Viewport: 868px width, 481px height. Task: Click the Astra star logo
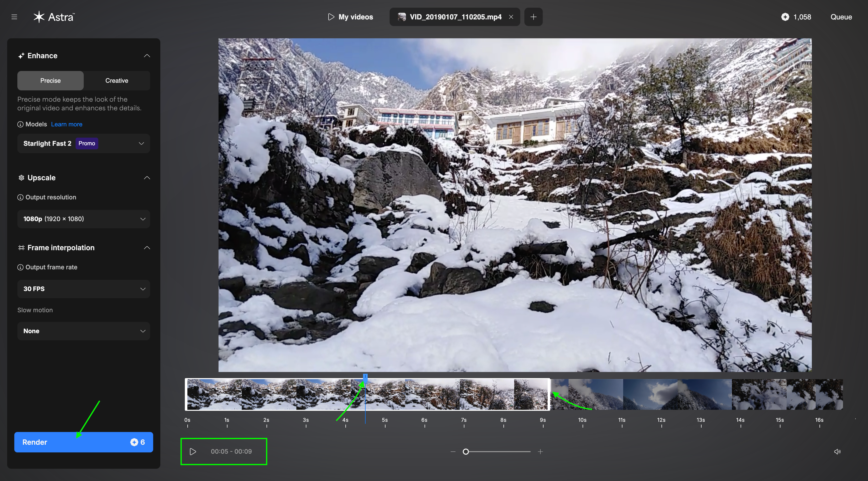39,17
